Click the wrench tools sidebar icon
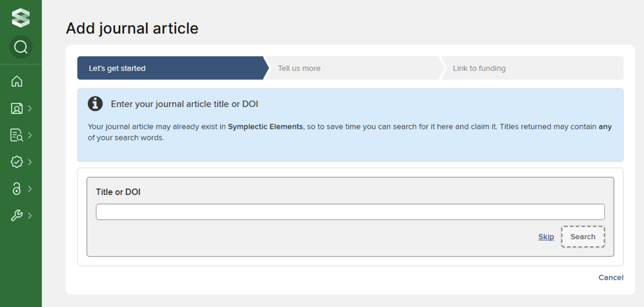644x307 pixels. [x=17, y=216]
